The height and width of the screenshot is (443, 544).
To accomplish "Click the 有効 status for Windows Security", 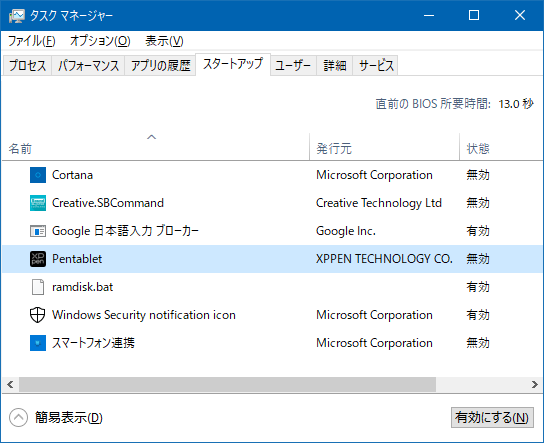I will (x=478, y=315).
